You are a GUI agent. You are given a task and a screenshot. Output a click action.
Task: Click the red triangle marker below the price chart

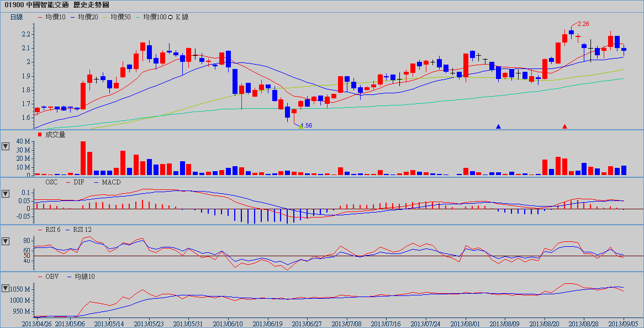(x=564, y=126)
